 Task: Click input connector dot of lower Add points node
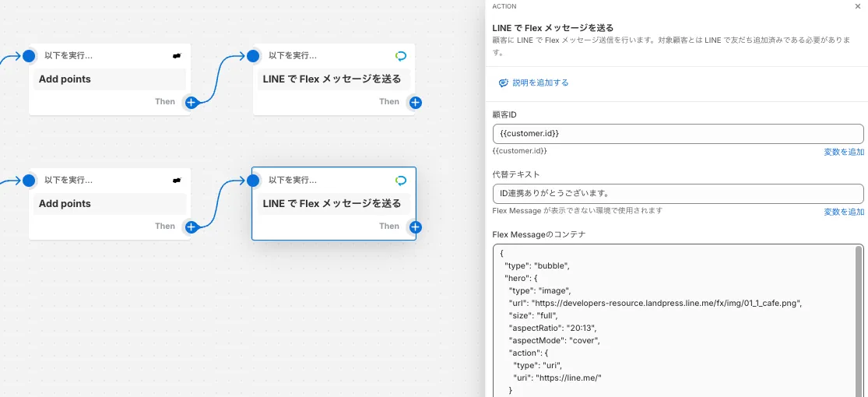click(x=29, y=181)
